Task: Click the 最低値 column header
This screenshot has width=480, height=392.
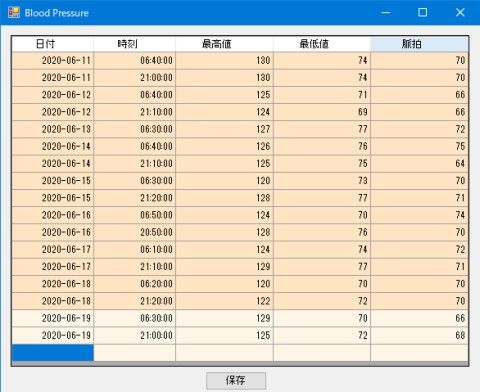Action: 322,44
